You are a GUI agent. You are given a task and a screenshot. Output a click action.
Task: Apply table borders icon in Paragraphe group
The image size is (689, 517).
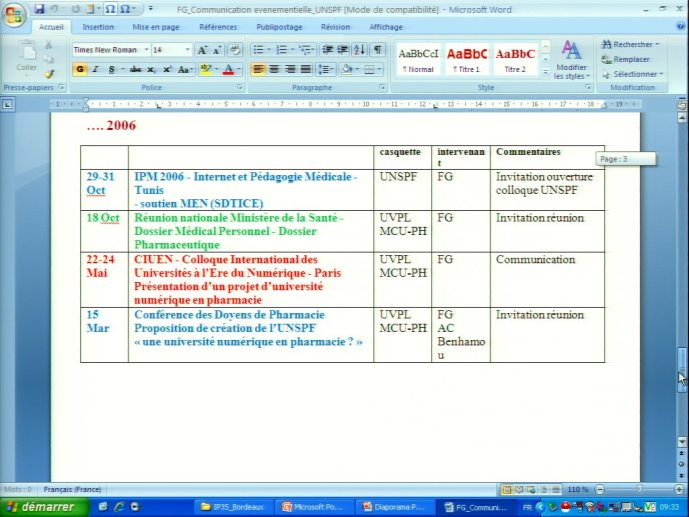click(370, 69)
